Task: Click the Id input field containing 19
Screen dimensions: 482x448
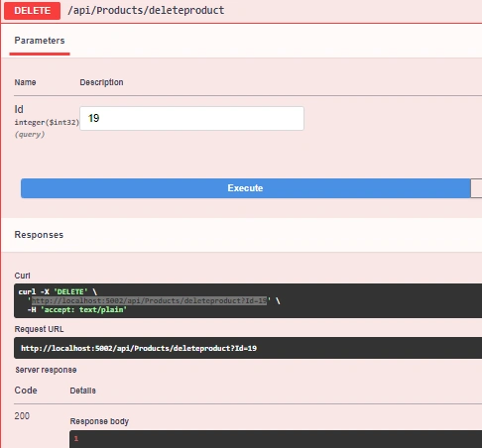Action: (191, 118)
